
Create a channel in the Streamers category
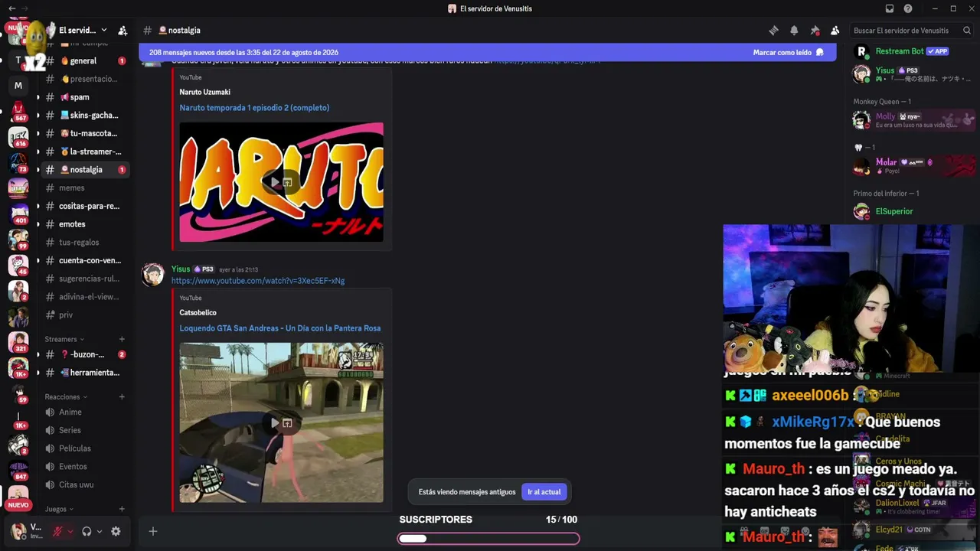[122, 339]
